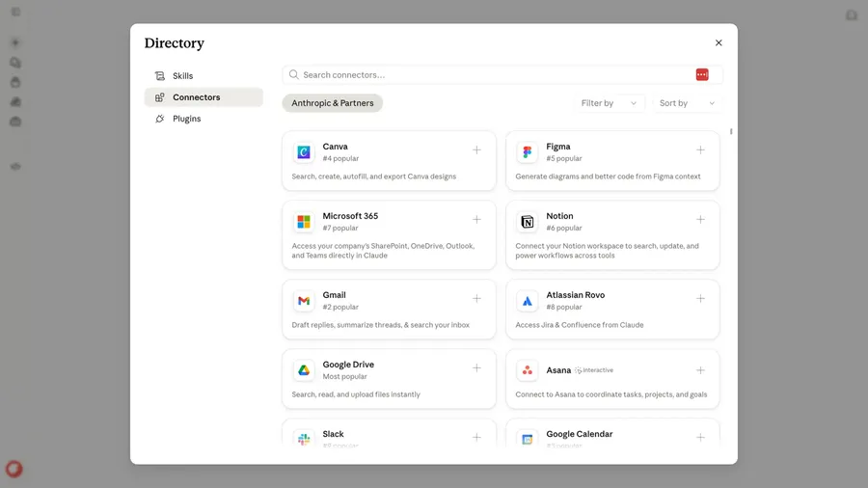This screenshot has width=868, height=488.
Task: Add the Google Drive connector plus icon
Action: tap(476, 368)
